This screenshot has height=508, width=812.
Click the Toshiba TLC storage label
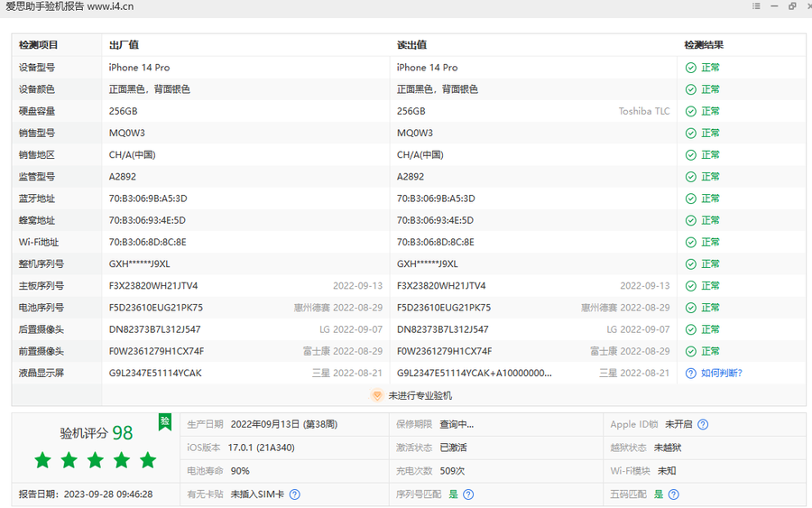pos(644,111)
